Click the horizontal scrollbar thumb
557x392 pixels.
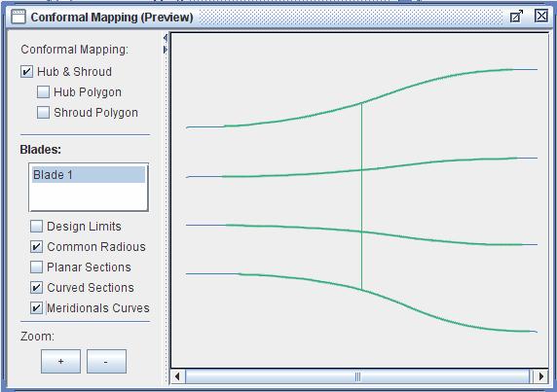(358, 376)
